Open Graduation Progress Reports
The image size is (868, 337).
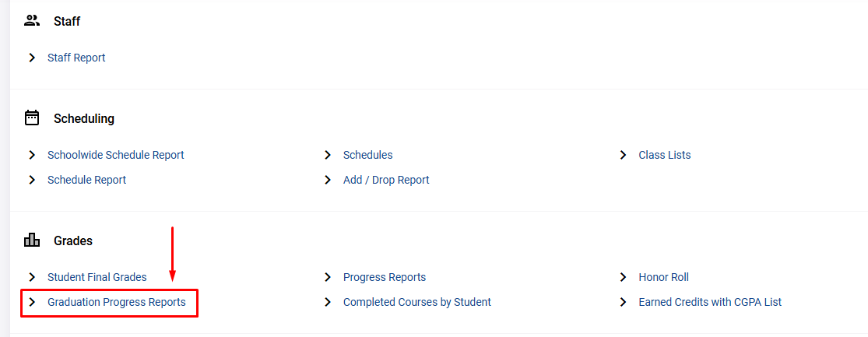coord(117,302)
